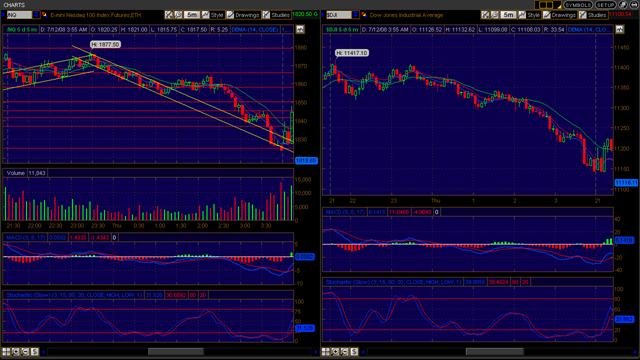This screenshot has height=360, width=640.
Task: Click the zoom-out magnifier below the left chart
Action: tap(25, 351)
